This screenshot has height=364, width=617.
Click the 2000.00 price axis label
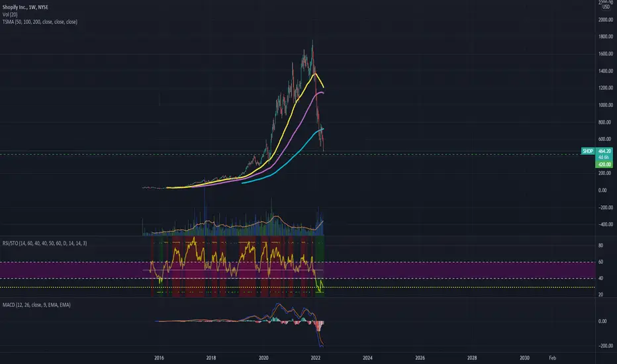(x=605, y=20)
